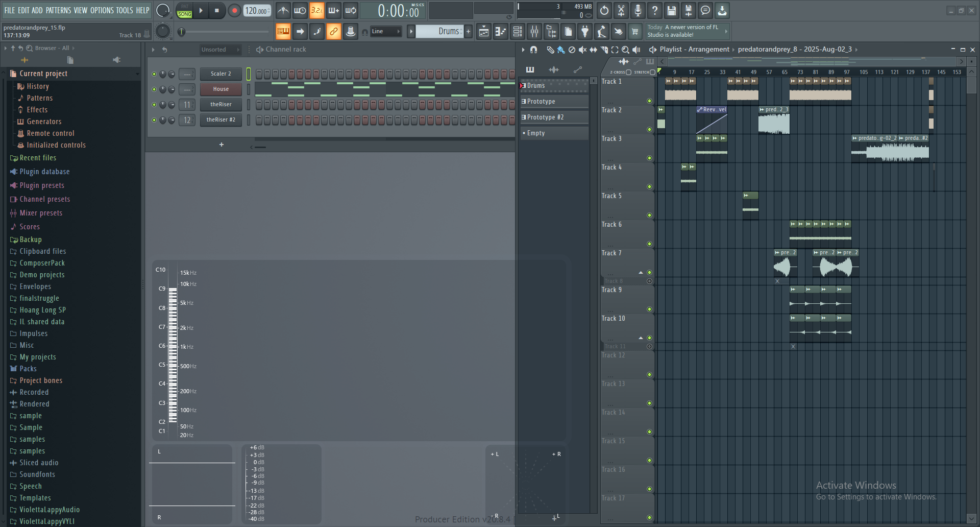
Task: Enable the Z-CROSS checkbox in playlist
Action: click(628, 72)
